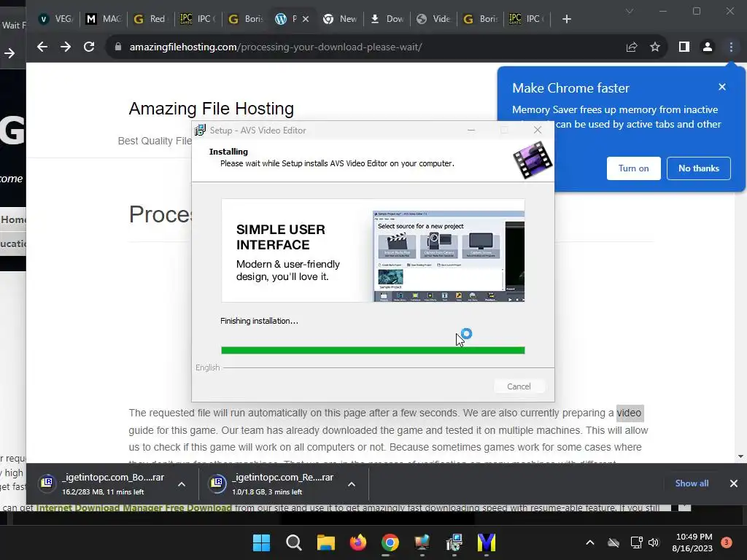Close the downloads bar

point(734,483)
